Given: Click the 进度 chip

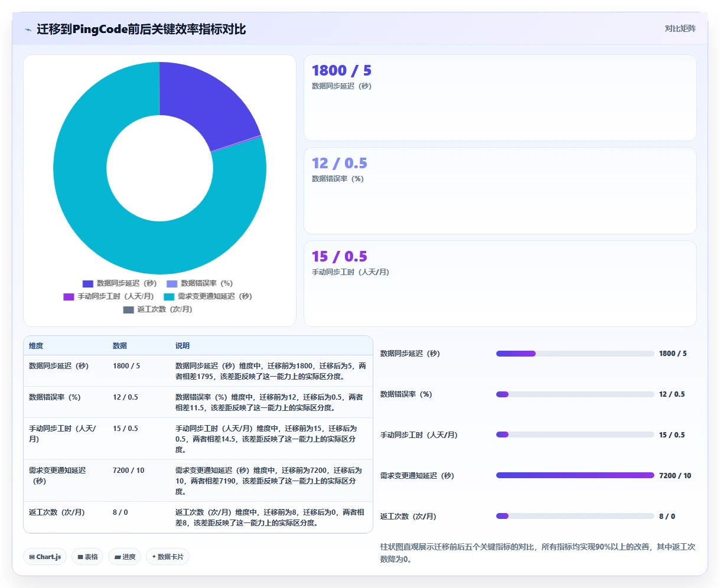Looking at the screenshot, I should click(125, 557).
